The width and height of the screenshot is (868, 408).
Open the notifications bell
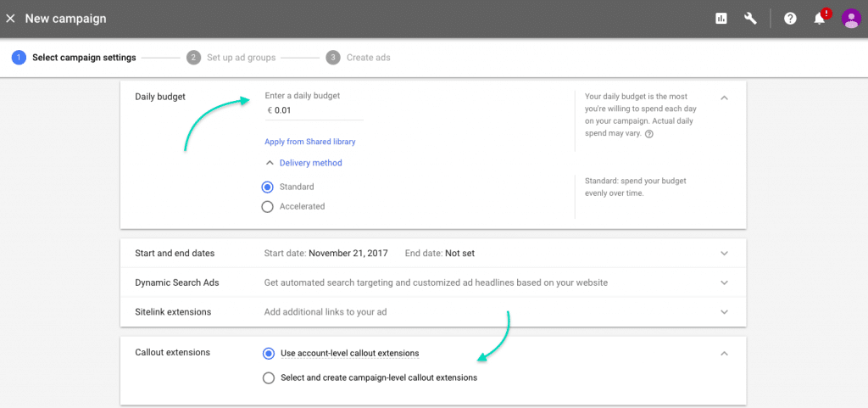tap(820, 19)
